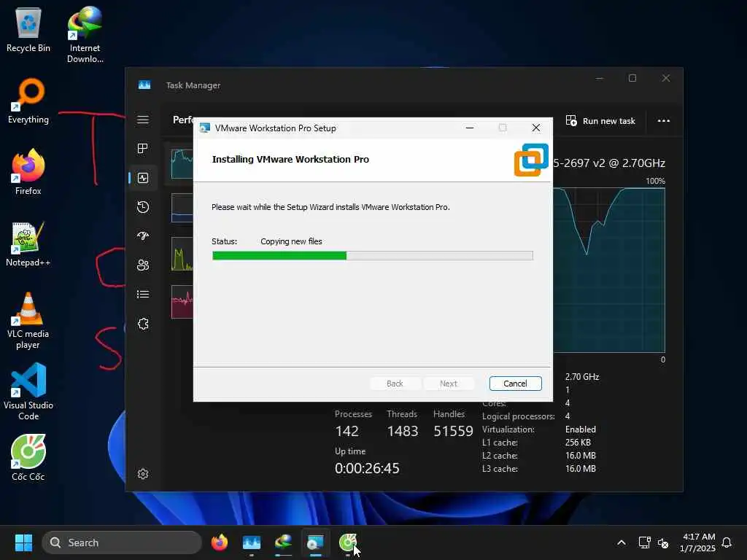Open the notification bell on taskbar
747x560 pixels.
(x=727, y=542)
